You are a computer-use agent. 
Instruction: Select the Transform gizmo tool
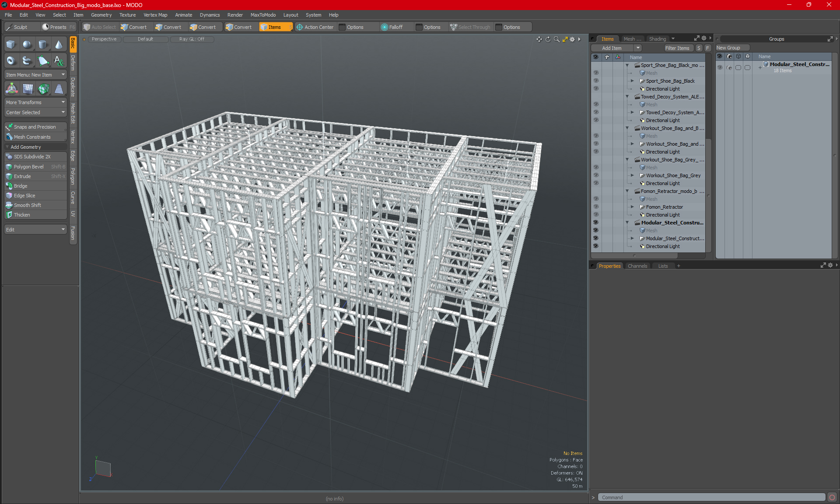coord(12,89)
